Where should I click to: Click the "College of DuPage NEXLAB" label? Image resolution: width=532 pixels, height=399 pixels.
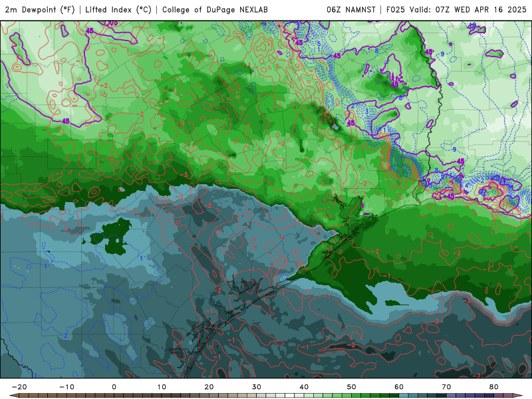pyautogui.click(x=215, y=9)
